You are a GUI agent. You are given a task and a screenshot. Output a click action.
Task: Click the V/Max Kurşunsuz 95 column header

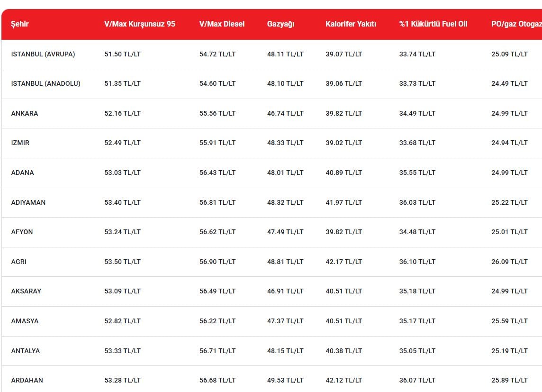[x=140, y=24]
